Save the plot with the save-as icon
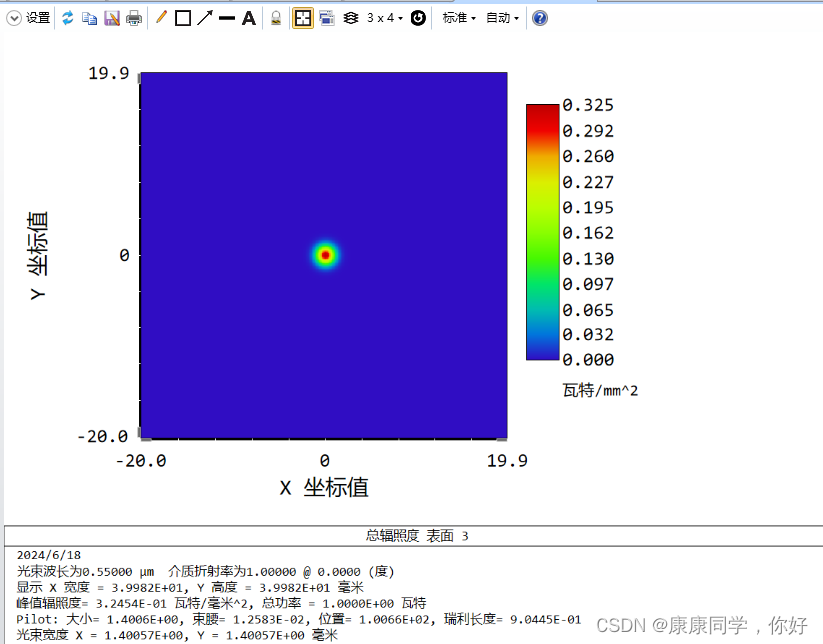The height and width of the screenshot is (644, 823). coord(112,18)
